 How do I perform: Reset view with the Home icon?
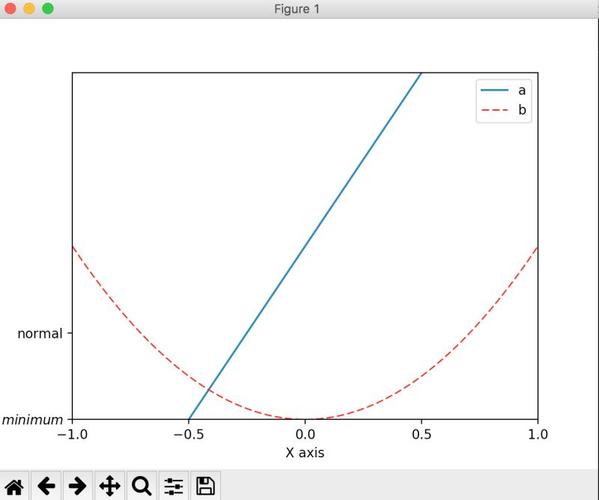click(14, 487)
